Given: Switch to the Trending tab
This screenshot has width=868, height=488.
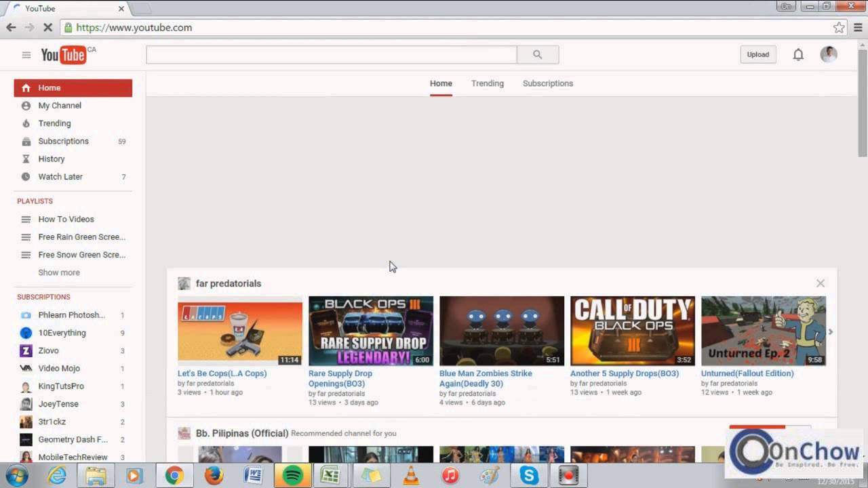Looking at the screenshot, I should coord(488,83).
